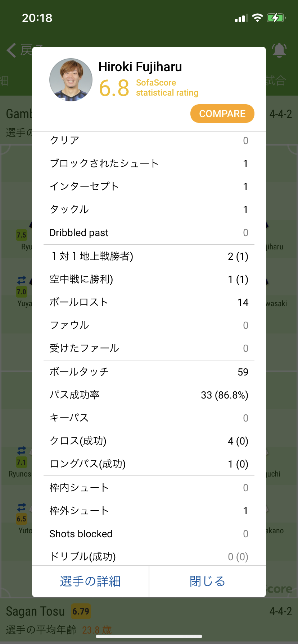Tap the substitution arrows above 7.1 rating

(x=22, y=450)
